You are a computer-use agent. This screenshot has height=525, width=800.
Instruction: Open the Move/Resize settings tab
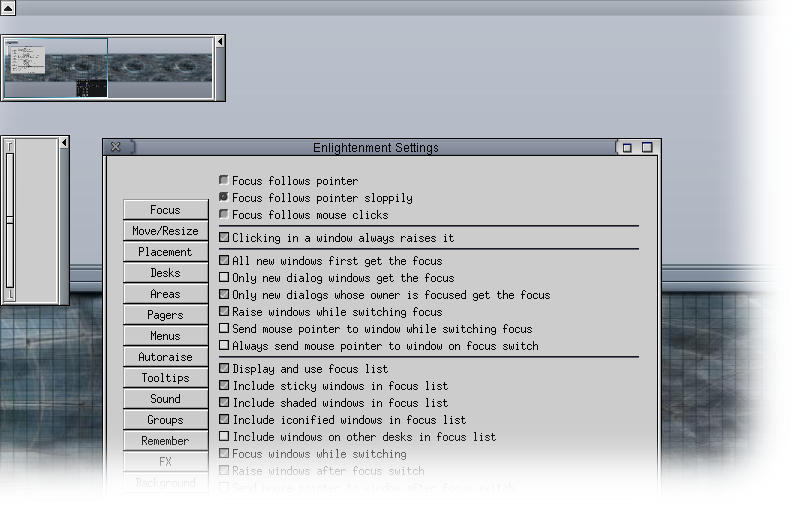[x=165, y=231]
